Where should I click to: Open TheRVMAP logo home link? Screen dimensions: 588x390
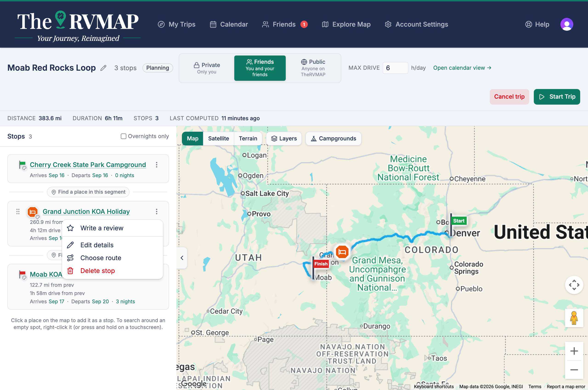tap(78, 26)
